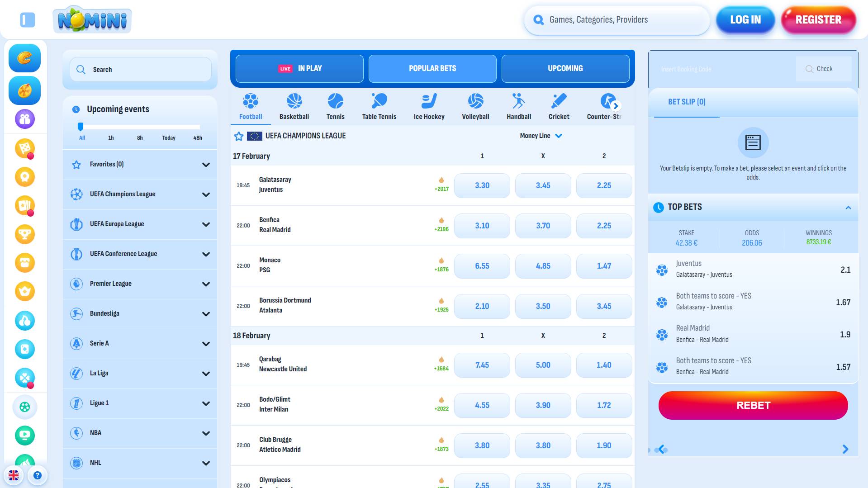Open the language flag selector

pos(14,475)
